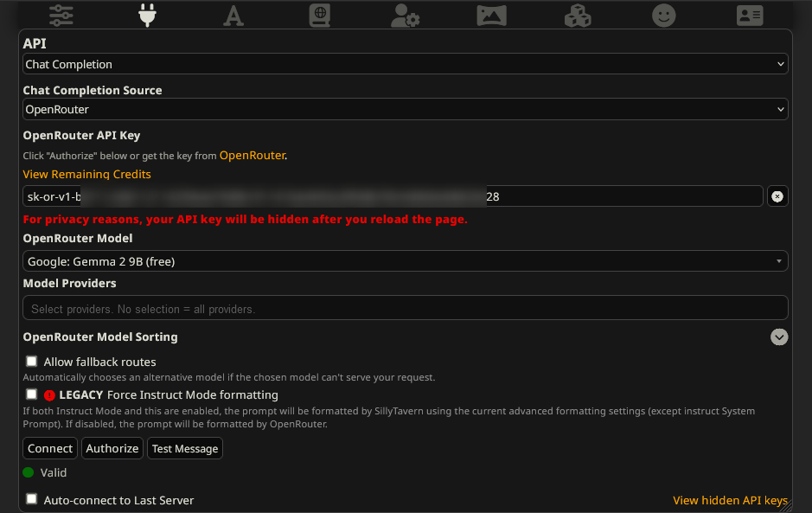Open the Backgrounds image icon
Image resolution: width=812 pixels, height=513 pixels.
pos(491,15)
